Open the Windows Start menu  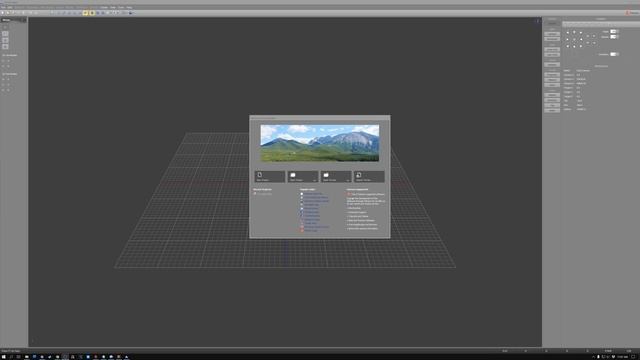coord(3,357)
